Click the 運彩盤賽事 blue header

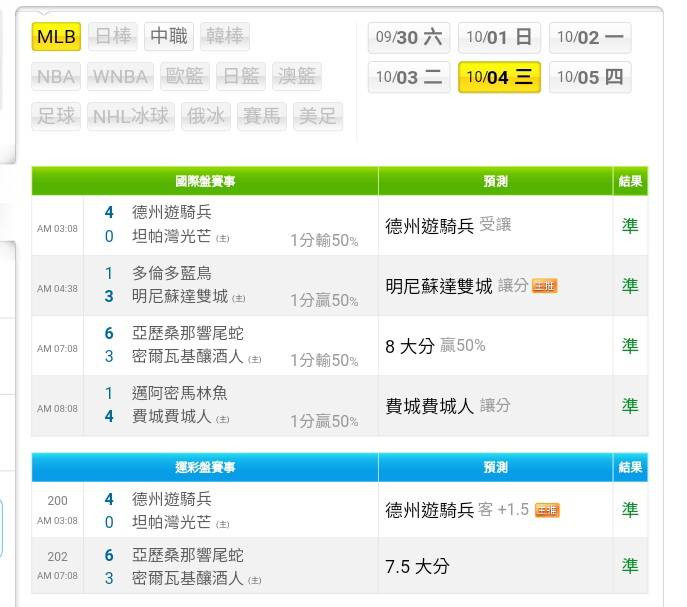pos(205,467)
